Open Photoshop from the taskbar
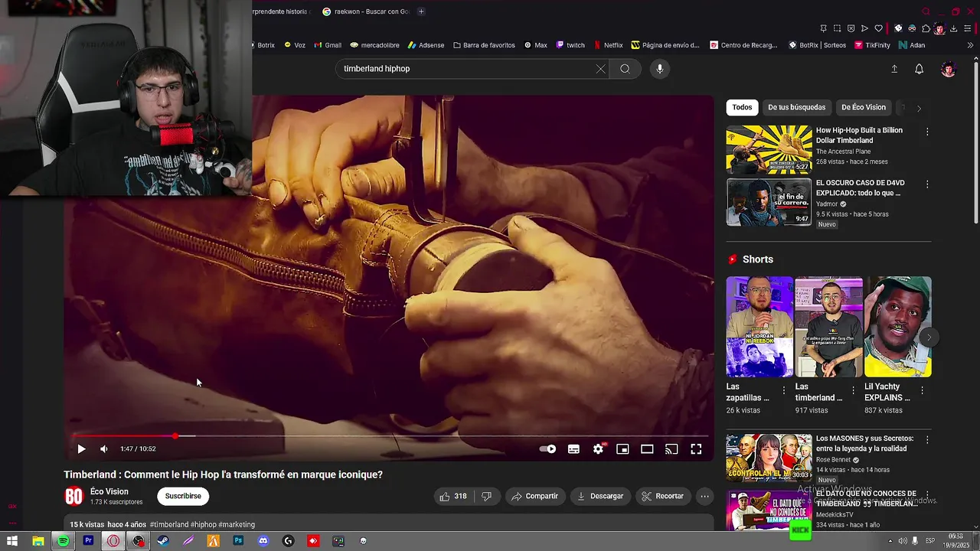Viewport: 980px width, 551px height. 238,541
